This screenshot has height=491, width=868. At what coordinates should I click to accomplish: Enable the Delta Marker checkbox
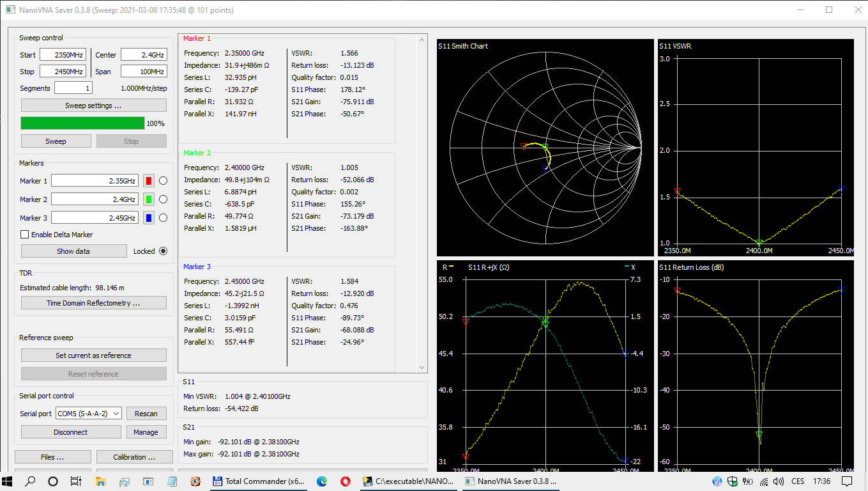26,235
